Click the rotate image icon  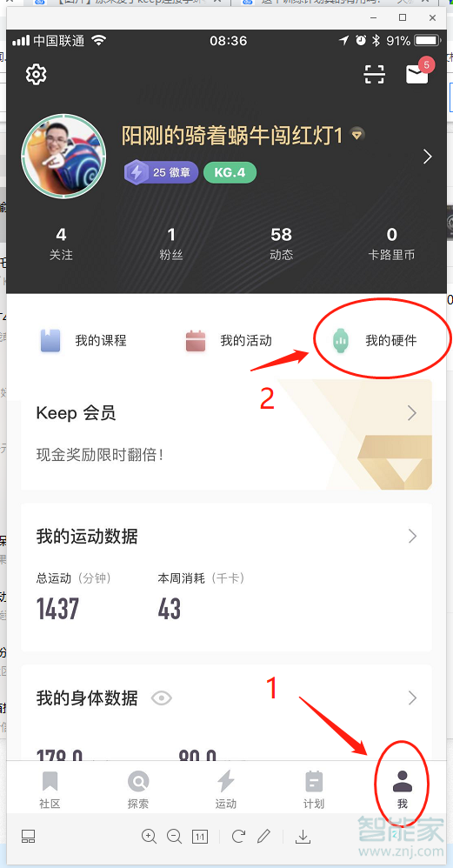238,836
